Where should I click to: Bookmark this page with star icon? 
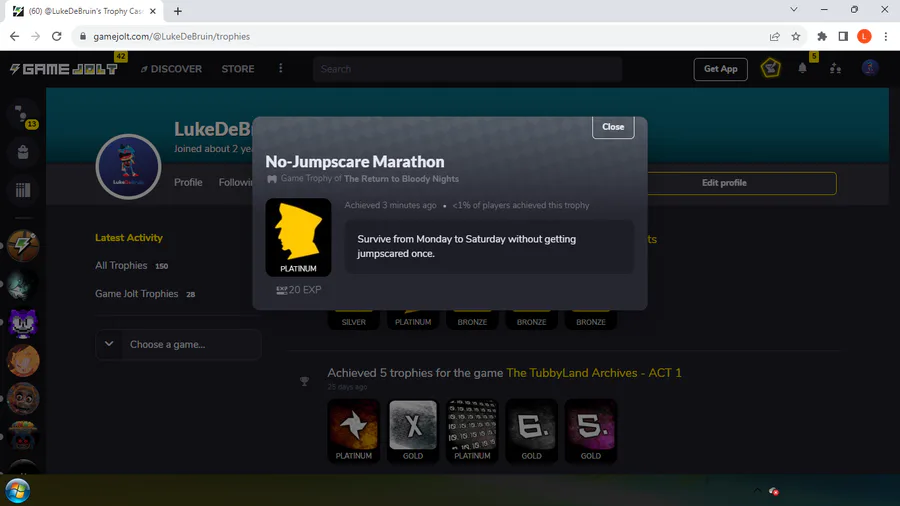796,36
